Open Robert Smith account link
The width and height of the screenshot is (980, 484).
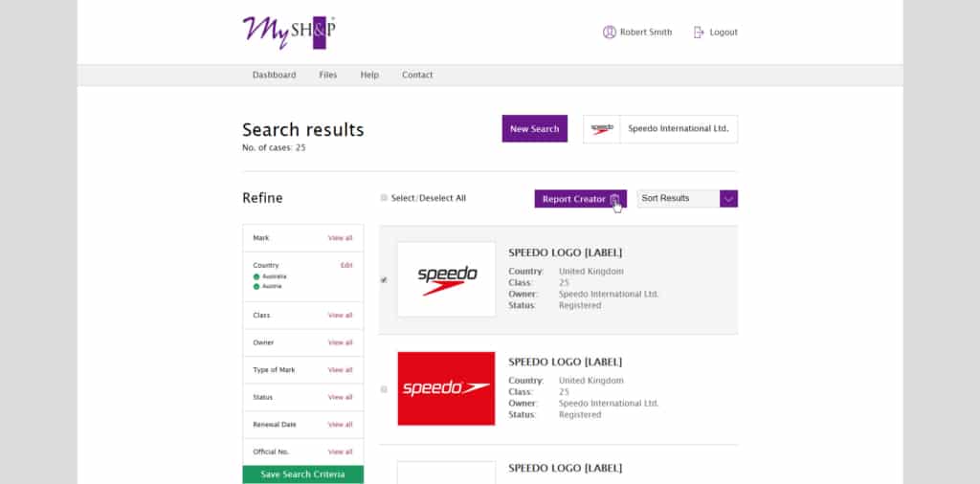[x=646, y=32]
